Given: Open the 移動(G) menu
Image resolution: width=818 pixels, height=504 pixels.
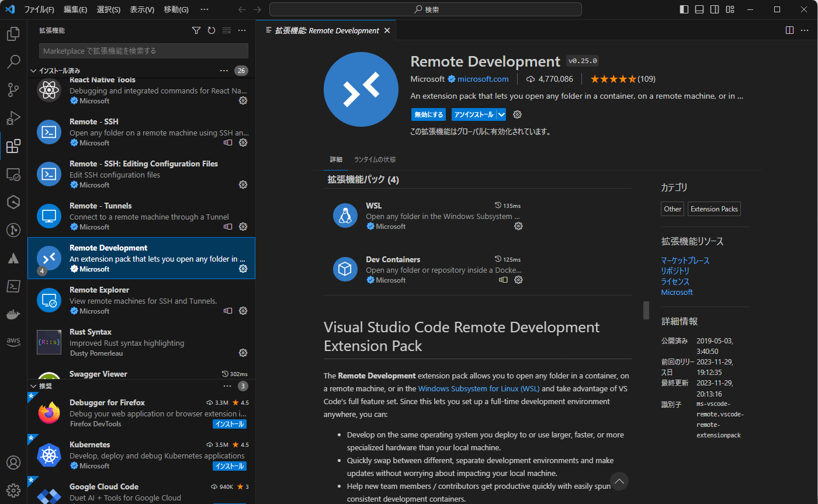Looking at the screenshot, I should coord(176,9).
